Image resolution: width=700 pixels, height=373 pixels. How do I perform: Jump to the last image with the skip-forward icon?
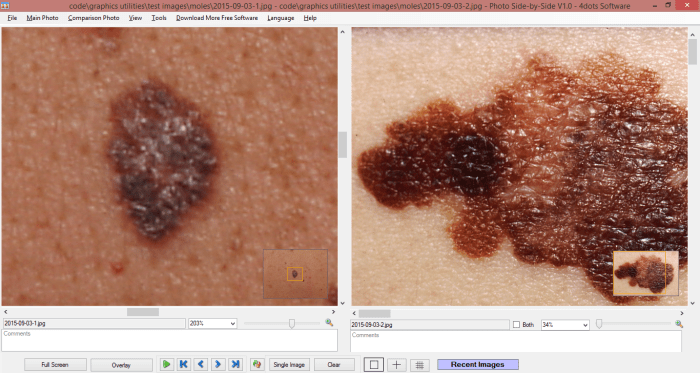[x=235, y=365]
